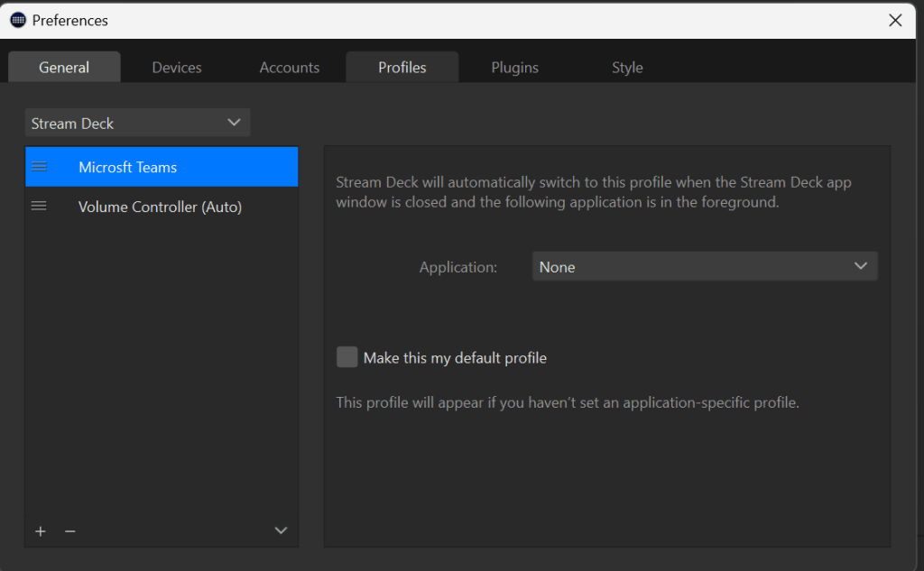Close the Preferences window
Screen dimensions: 924x571
point(895,20)
